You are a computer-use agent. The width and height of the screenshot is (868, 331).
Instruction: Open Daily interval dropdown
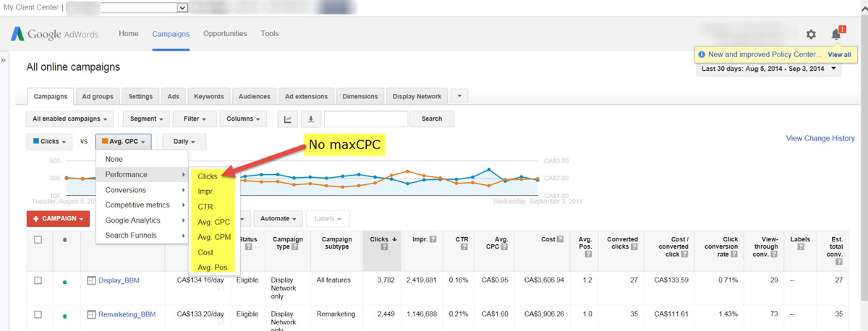tap(184, 142)
